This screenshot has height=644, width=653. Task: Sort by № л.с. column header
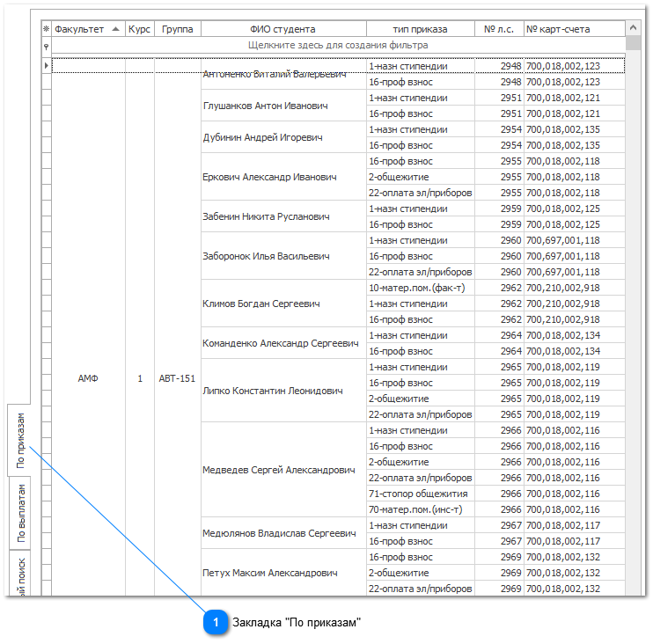point(499,29)
